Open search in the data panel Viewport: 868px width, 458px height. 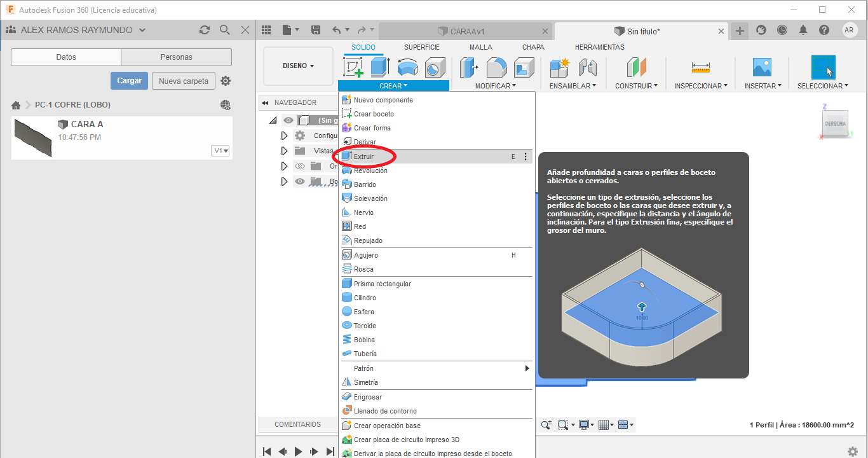(224, 30)
